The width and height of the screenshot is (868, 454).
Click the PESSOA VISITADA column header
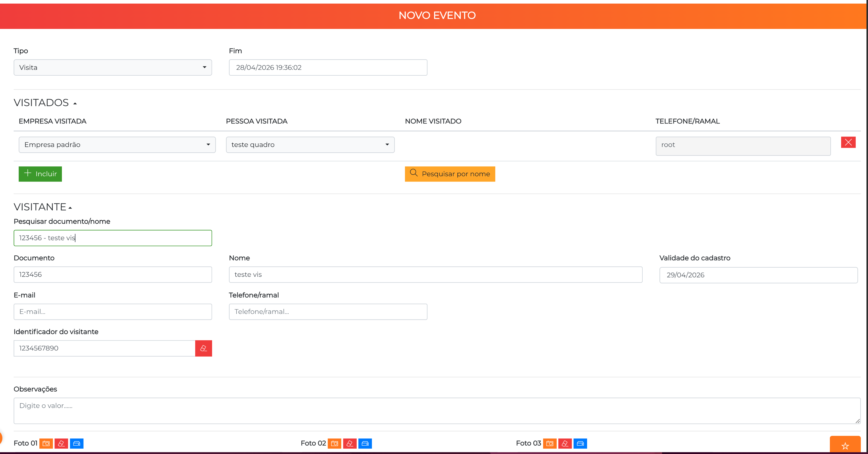(257, 121)
